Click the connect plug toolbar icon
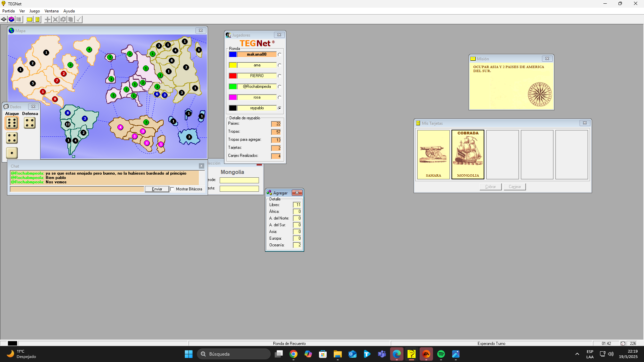 [x=4, y=19]
